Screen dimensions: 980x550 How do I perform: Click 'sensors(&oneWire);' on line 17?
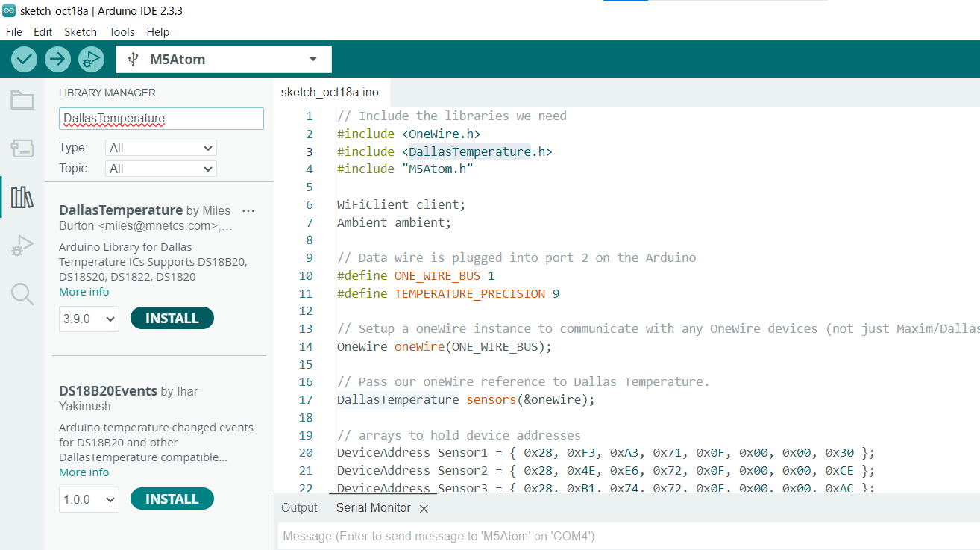[531, 399]
